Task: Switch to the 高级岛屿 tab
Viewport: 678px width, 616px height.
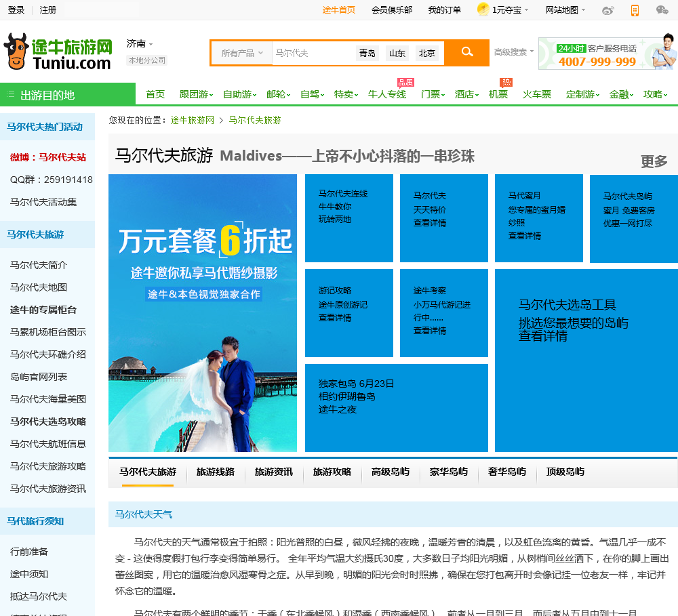Action: (391, 472)
